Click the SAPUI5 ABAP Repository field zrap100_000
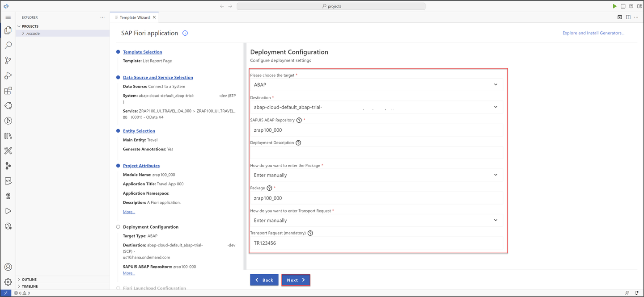 click(376, 130)
